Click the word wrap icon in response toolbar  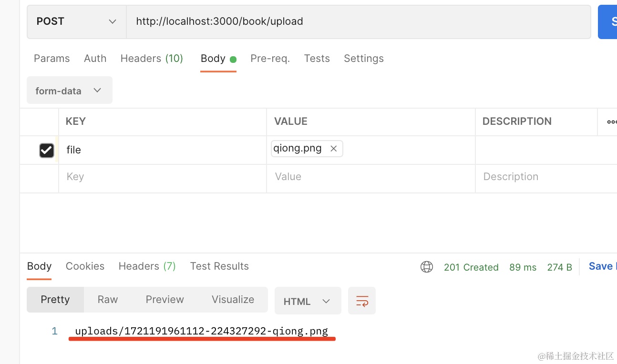pos(362,301)
